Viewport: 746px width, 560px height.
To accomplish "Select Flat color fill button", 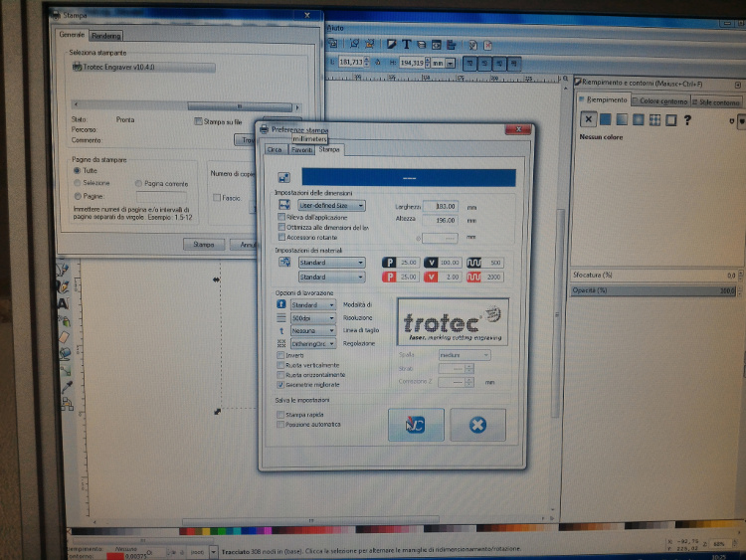I will (605, 119).
